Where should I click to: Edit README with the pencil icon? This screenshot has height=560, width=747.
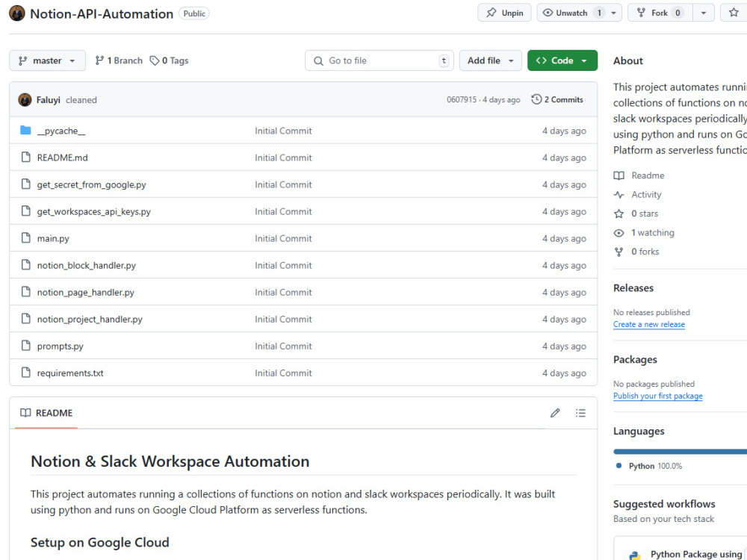click(555, 413)
